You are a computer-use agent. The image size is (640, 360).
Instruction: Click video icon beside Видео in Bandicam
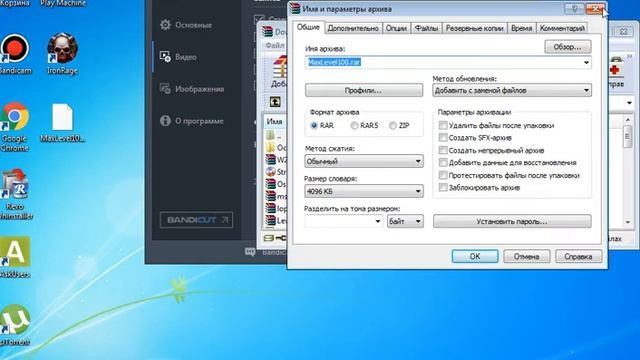click(165, 57)
